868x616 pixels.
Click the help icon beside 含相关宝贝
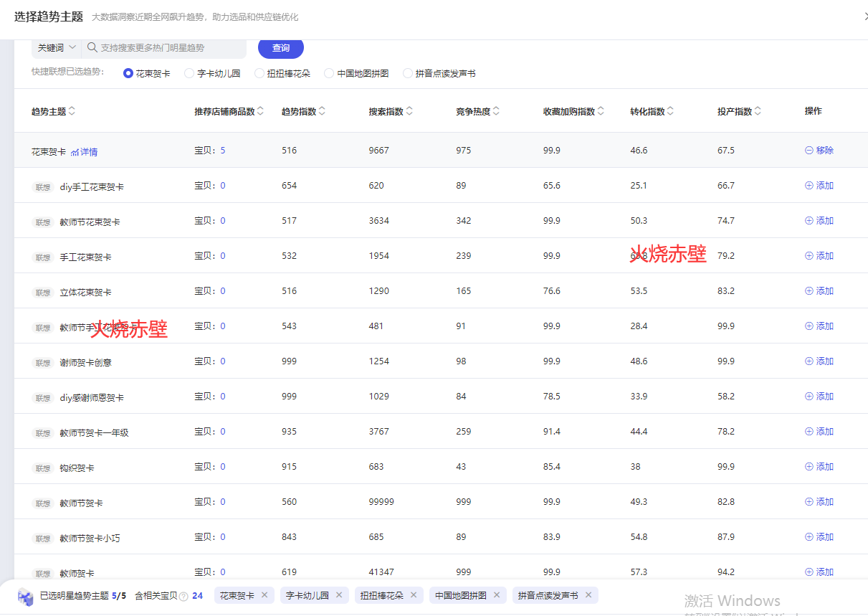pos(183,596)
